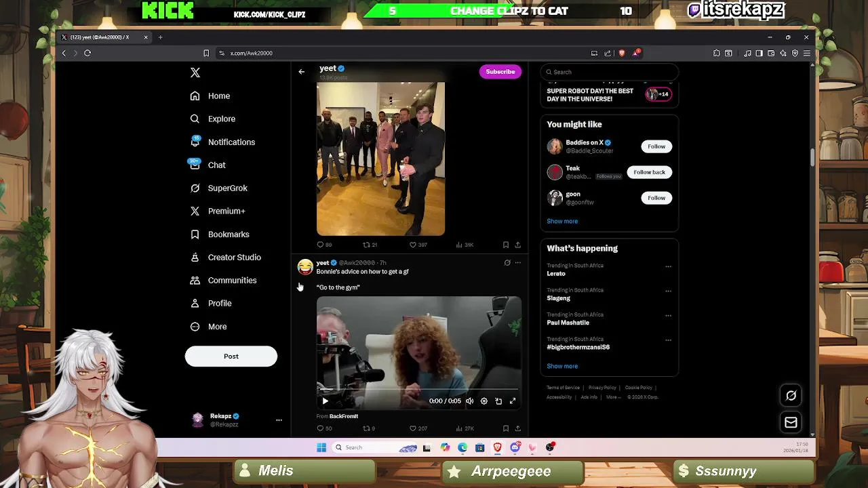Open Rekapz account options three dots
This screenshot has height=488, width=868.
coord(279,420)
